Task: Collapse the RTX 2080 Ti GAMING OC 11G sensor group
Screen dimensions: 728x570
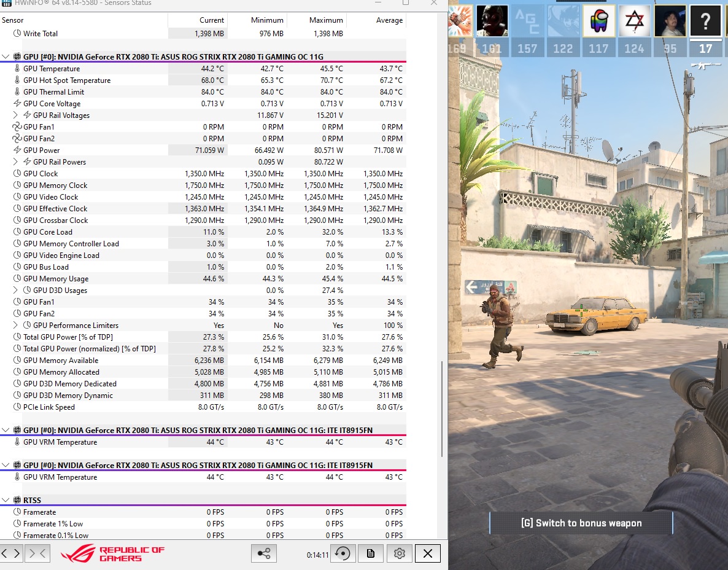Action: 5,57
